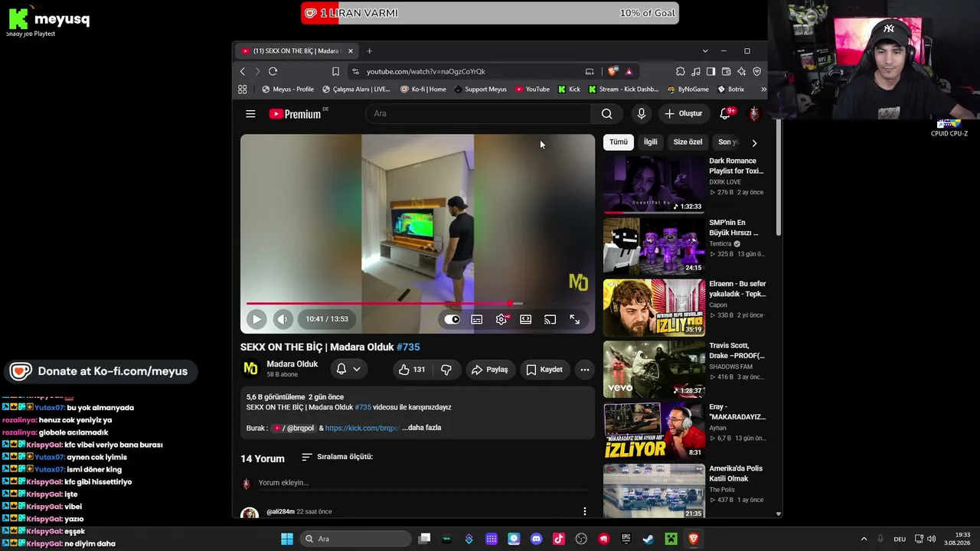Seek on the red video progress bar
This screenshot has width=980, height=551.
(417, 304)
